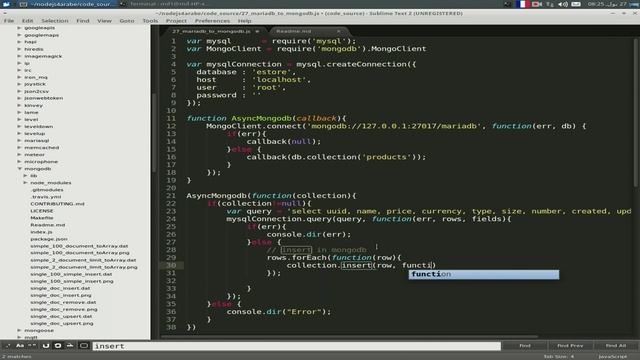Expand the iron_mq folder
This screenshot has height=360, width=640.
[x=19, y=77]
